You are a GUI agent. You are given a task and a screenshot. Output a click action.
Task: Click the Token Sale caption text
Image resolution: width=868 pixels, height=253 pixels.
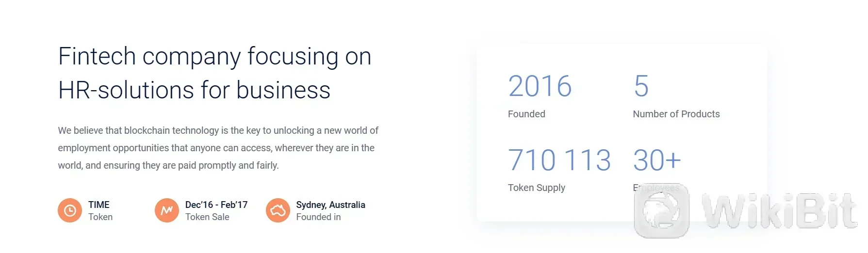[x=207, y=217]
